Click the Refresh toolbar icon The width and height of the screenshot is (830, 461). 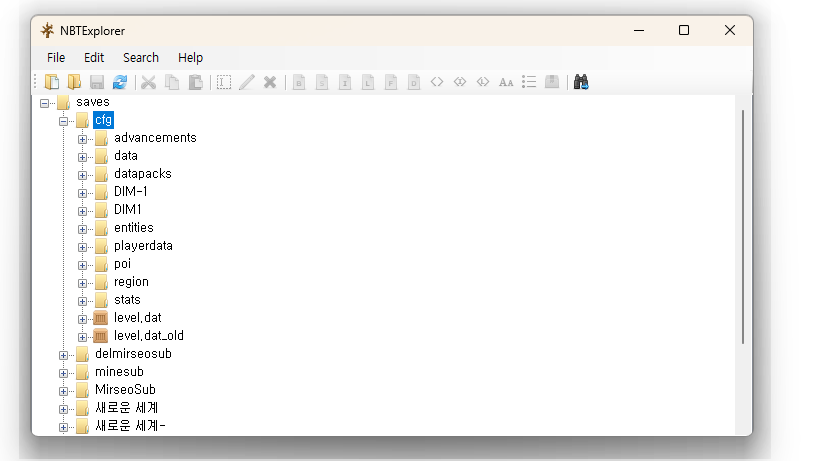(x=120, y=82)
